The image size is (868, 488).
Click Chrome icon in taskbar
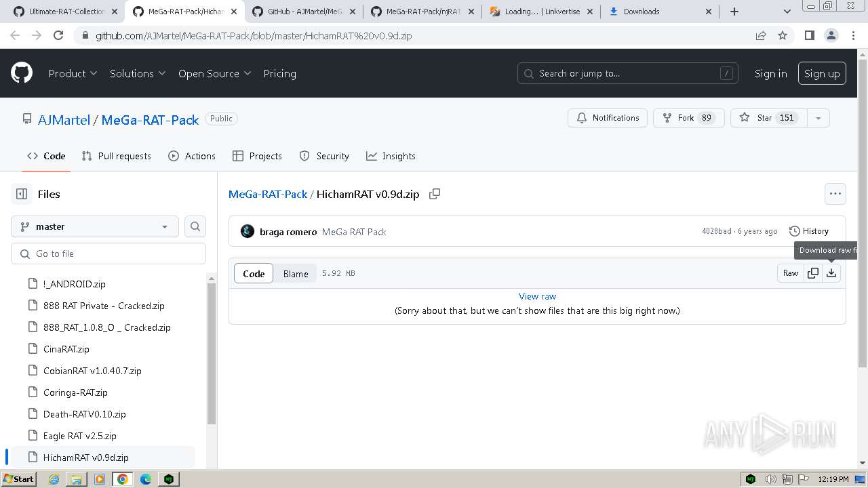point(123,479)
